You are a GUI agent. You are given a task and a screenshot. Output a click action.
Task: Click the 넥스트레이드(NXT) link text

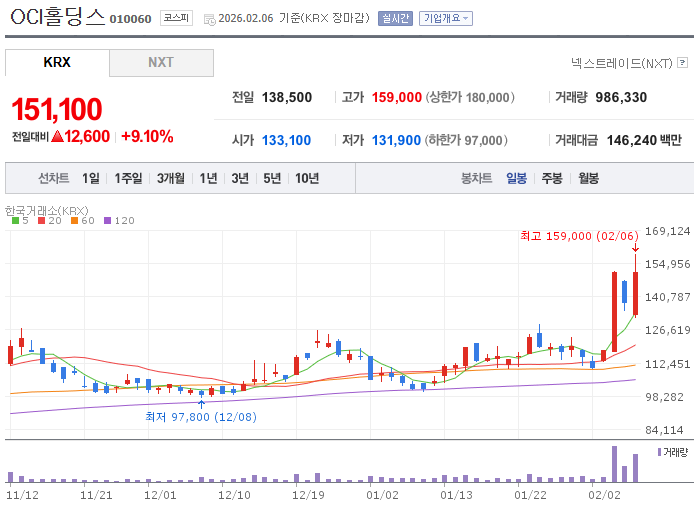coord(621,63)
